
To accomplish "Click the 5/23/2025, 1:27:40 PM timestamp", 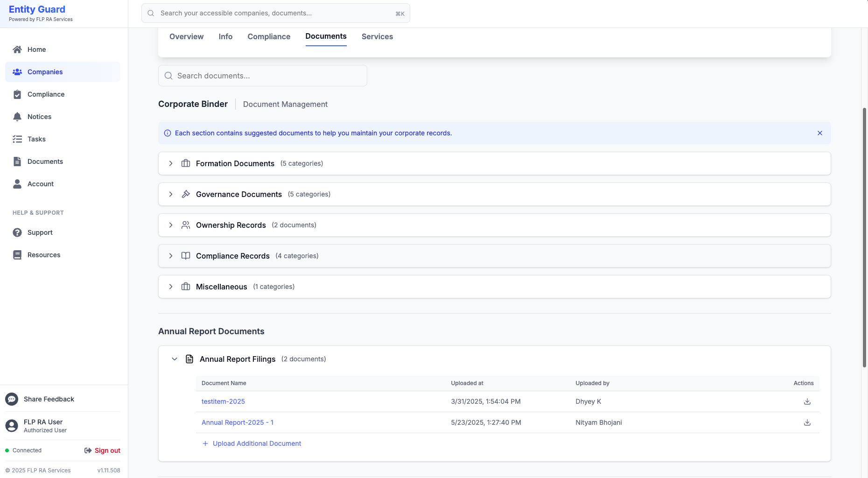I will pos(486,422).
